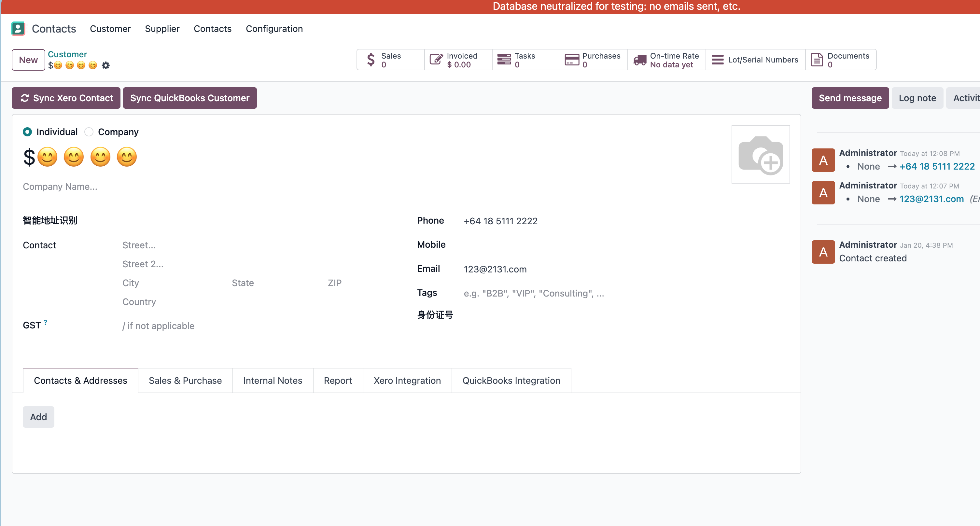Switch to the Xero Integration tab
This screenshot has width=980, height=526.
pos(407,380)
